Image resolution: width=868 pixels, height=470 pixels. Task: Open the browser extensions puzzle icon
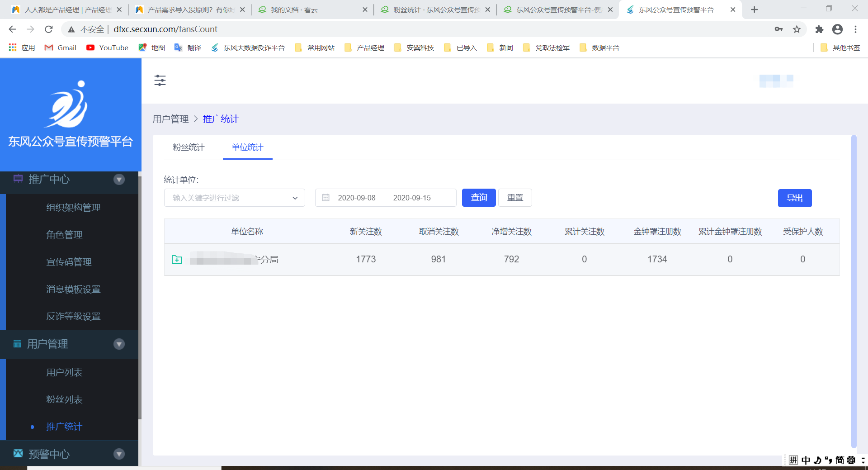coord(819,29)
